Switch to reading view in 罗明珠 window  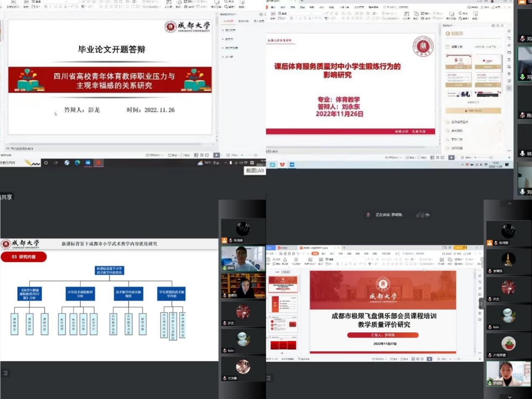click(422, 359)
